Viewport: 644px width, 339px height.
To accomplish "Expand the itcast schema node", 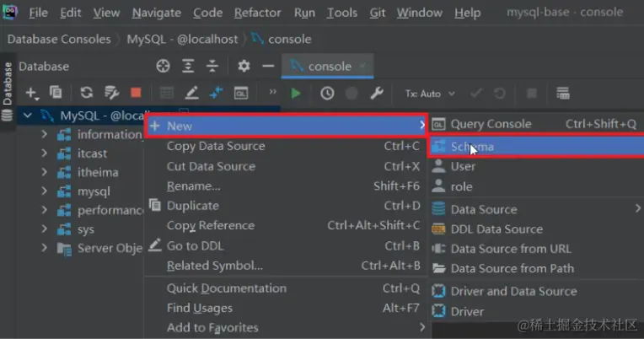I will tap(44, 153).
